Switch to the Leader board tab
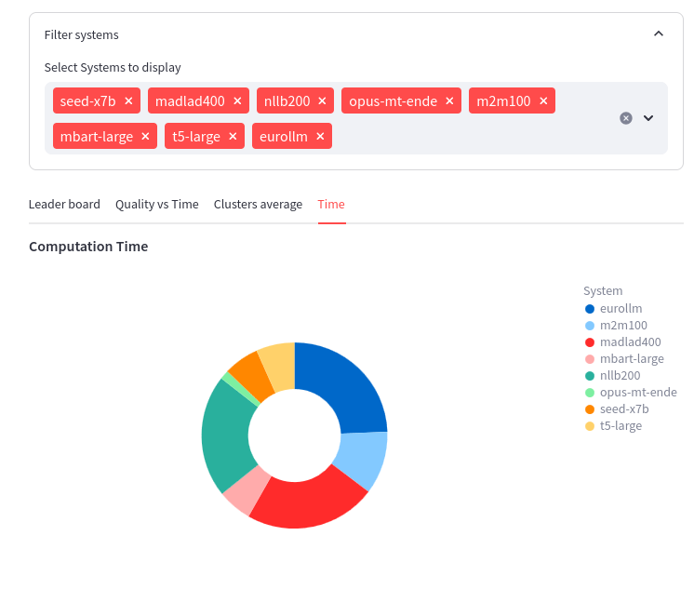Image resolution: width=694 pixels, height=616 pixels. point(64,204)
